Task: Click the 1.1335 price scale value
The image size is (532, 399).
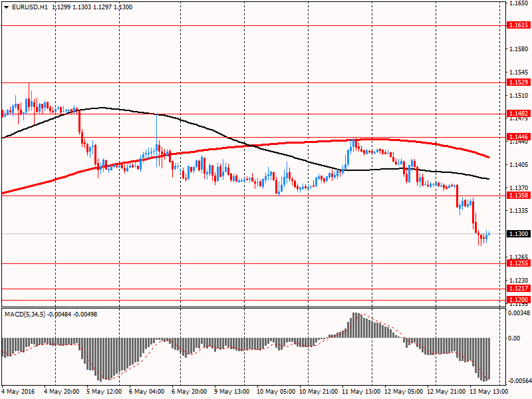Action: 519,211
